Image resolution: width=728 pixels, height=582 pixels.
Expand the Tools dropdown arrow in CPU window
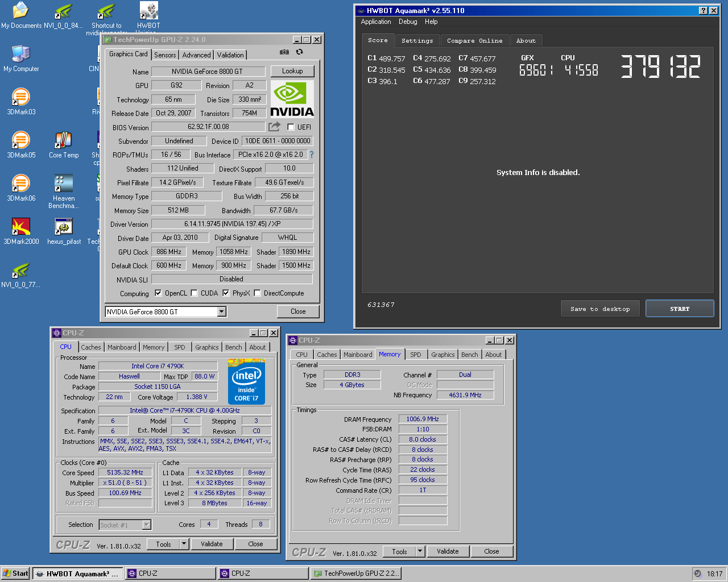pos(184,544)
